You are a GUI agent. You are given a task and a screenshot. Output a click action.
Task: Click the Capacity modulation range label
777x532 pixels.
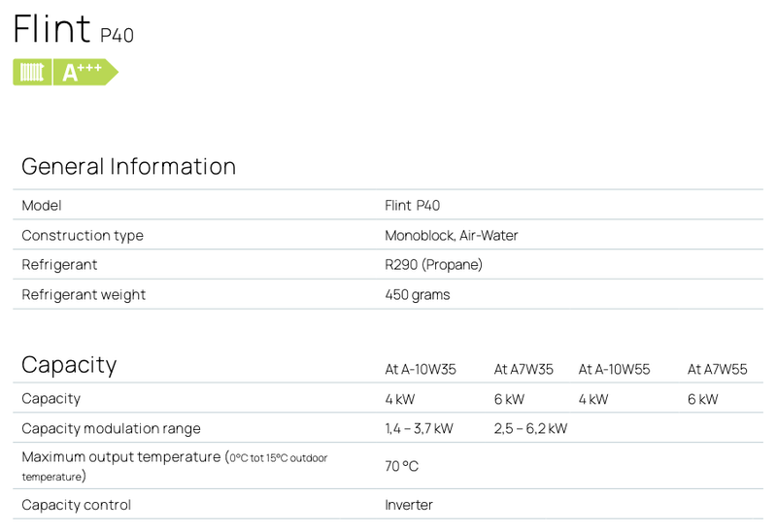coord(111,429)
